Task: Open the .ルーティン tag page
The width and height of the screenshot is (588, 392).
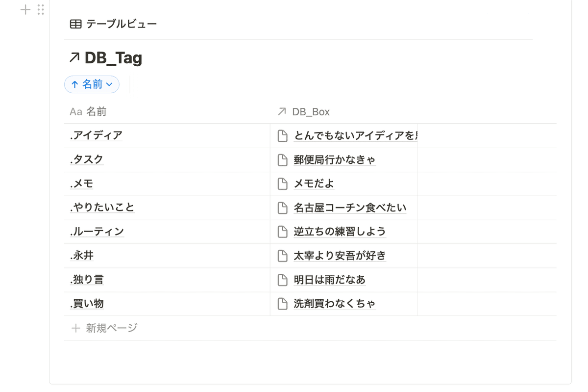Action: (x=97, y=232)
